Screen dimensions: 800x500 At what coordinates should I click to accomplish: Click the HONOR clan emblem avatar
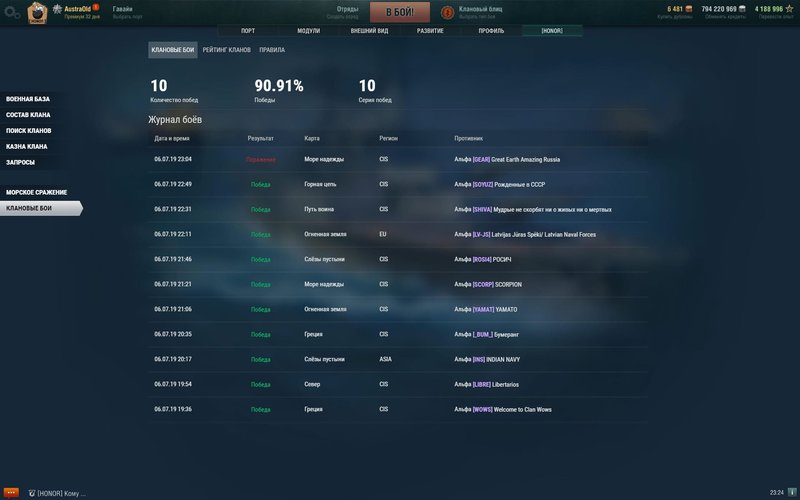pyautogui.click(x=37, y=13)
